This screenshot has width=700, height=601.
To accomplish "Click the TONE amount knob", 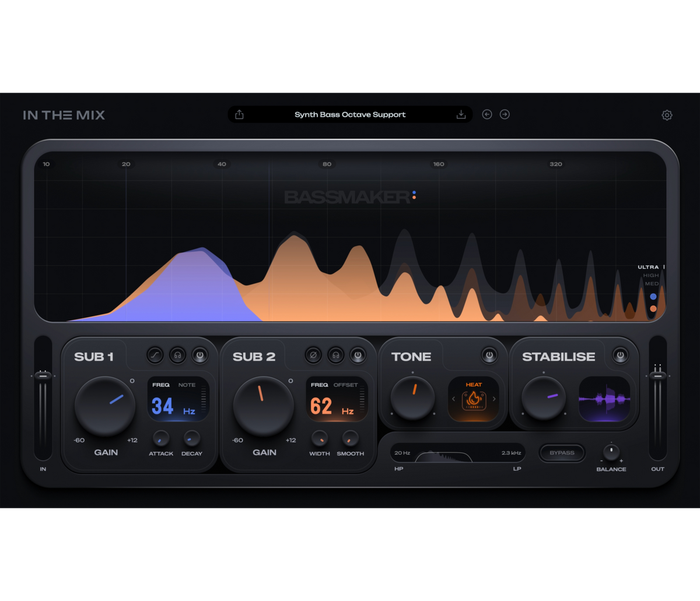I will click(x=412, y=398).
